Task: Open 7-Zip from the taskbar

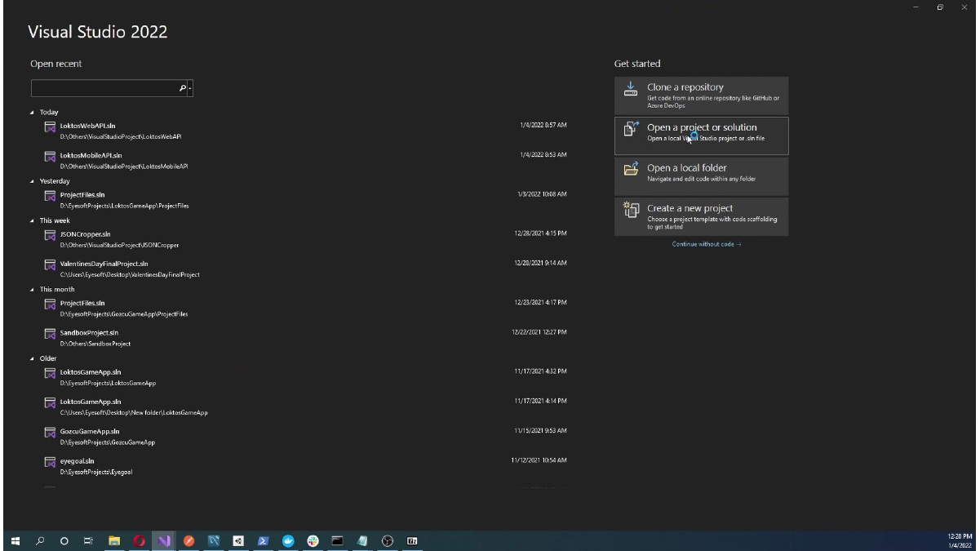Action: (412, 540)
